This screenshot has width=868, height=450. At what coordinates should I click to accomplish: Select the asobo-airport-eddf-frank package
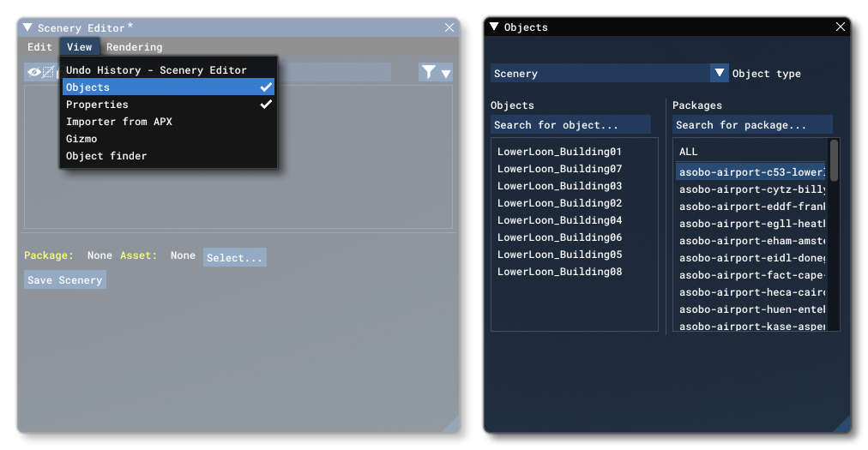[x=750, y=206]
